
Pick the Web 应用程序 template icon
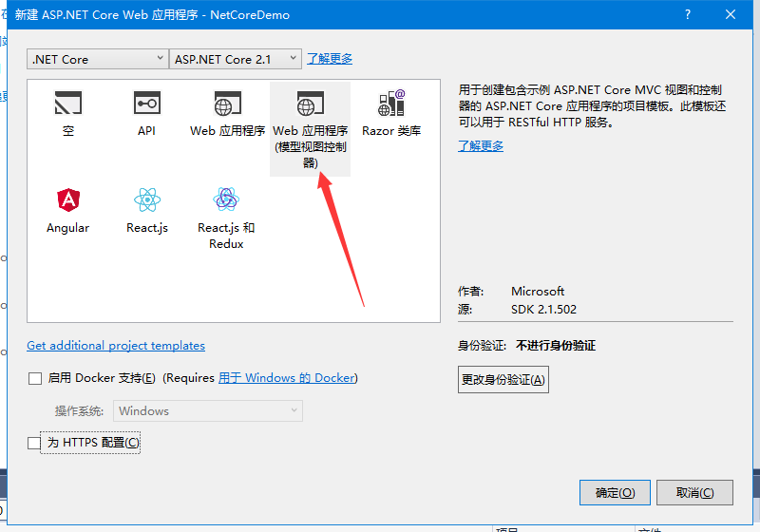pos(227,104)
